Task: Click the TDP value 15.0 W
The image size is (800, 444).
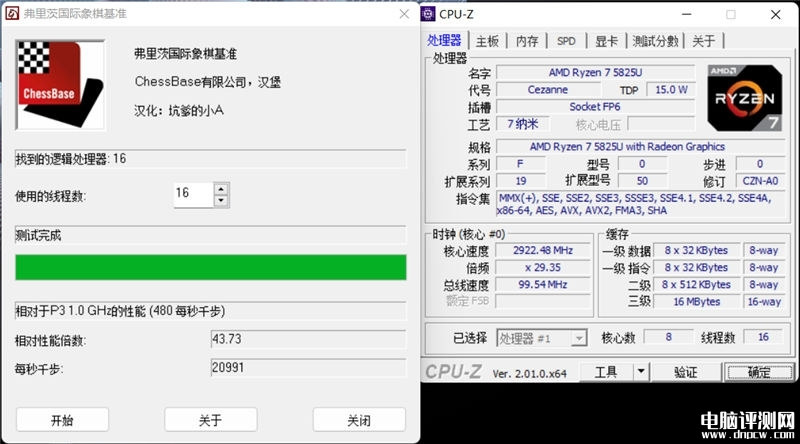Action: point(671,90)
